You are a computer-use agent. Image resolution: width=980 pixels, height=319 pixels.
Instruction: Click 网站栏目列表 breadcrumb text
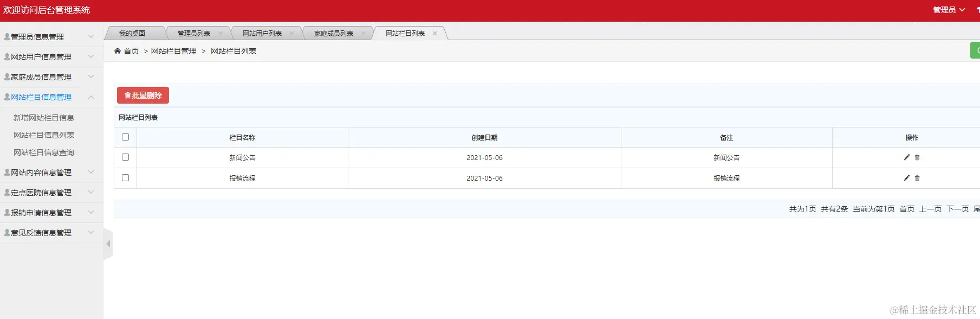[x=233, y=50]
